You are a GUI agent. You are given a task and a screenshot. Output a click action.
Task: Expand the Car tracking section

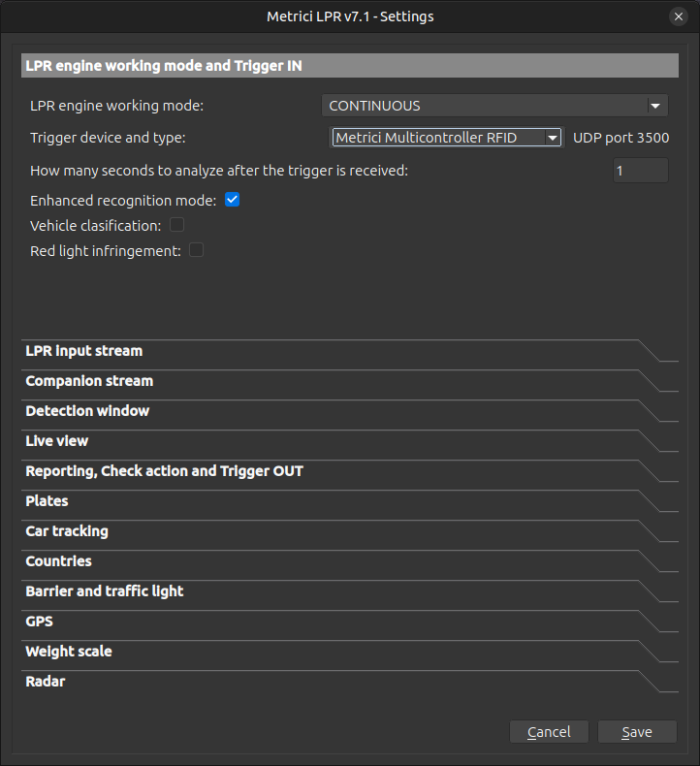[x=350, y=531]
